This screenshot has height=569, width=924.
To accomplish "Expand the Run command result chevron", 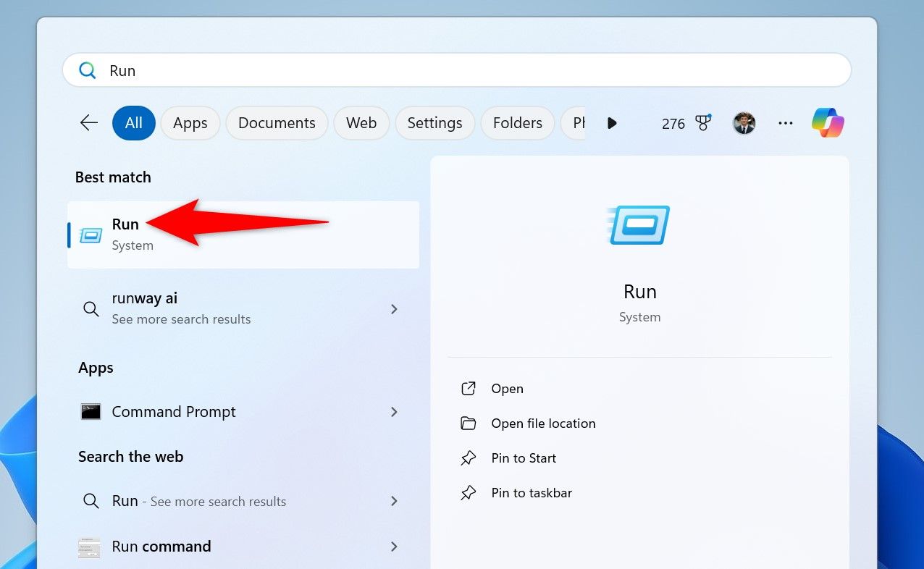I will coord(394,547).
